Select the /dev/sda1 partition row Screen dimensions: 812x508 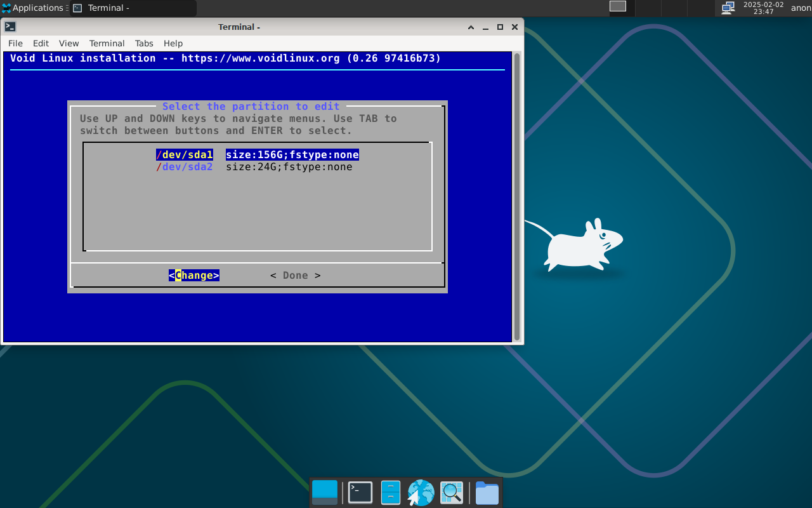[258, 155]
